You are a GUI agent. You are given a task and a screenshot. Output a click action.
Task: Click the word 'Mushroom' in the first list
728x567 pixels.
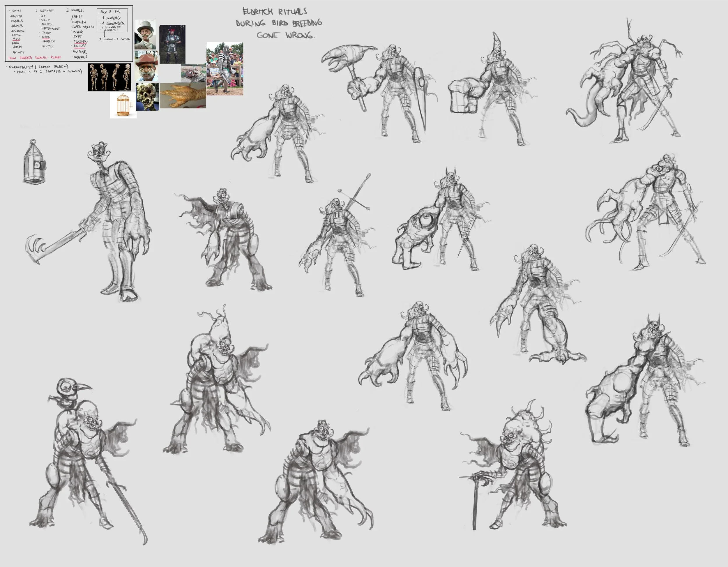click(x=18, y=31)
